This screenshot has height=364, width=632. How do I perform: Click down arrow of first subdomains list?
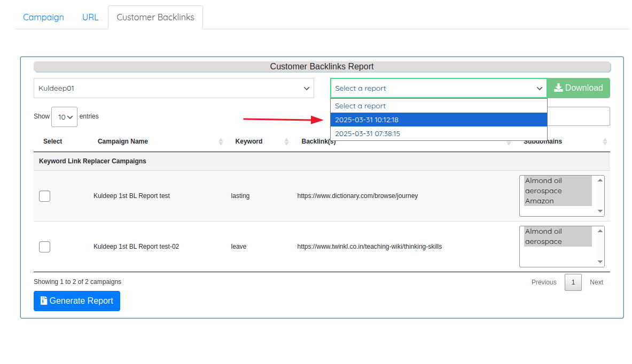pyautogui.click(x=600, y=211)
